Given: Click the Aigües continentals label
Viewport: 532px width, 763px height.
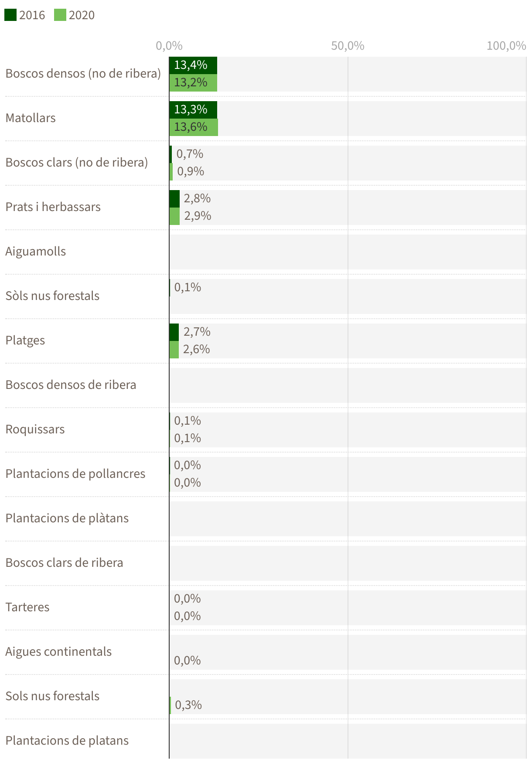Looking at the screenshot, I should [58, 652].
